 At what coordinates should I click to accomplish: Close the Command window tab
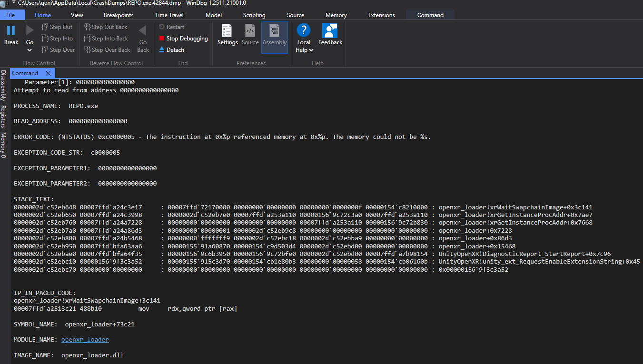point(48,73)
